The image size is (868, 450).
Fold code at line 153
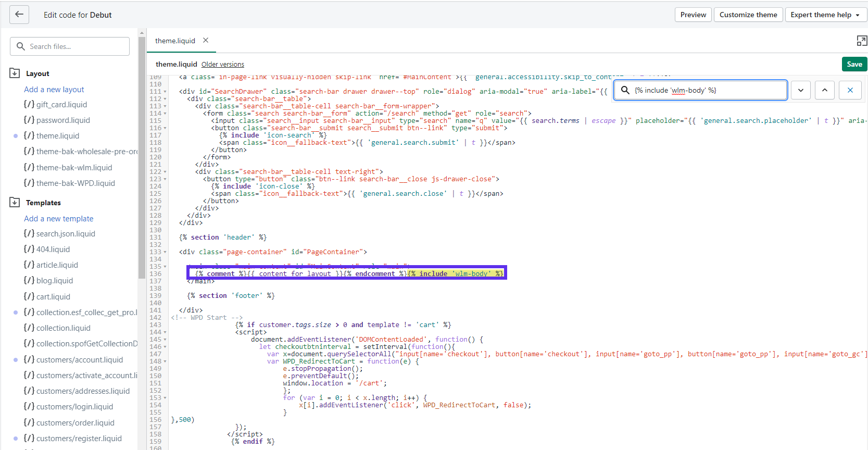165,398
